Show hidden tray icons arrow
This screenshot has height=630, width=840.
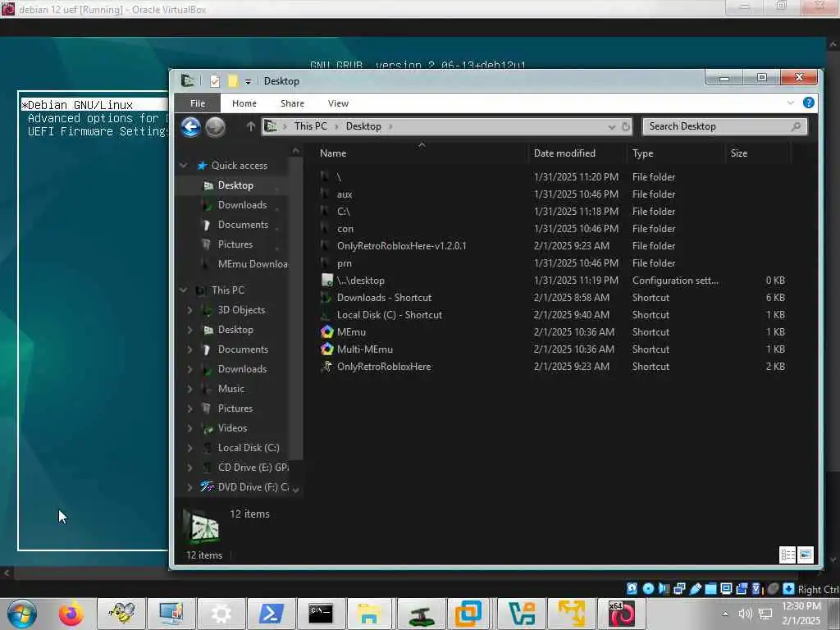[x=725, y=614]
